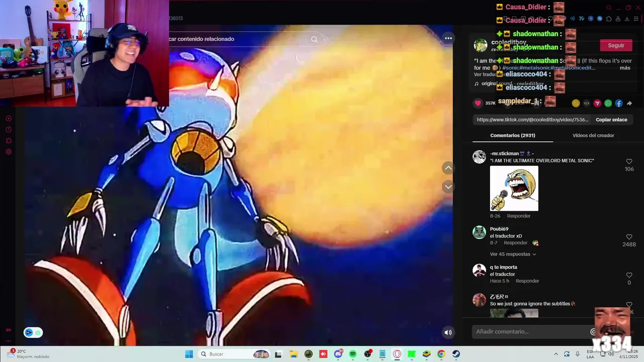Viewport: 644px width, 362px height.
Task: Share the video to Facebook
Action: tap(619, 103)
